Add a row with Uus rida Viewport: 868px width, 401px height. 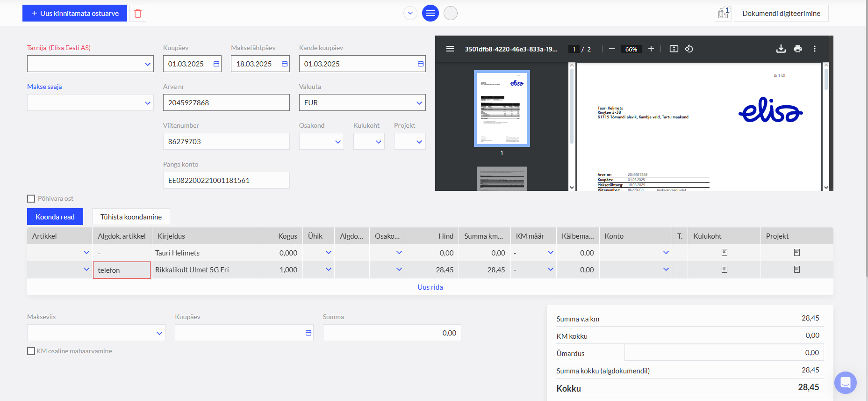click(x=430, y=287)
